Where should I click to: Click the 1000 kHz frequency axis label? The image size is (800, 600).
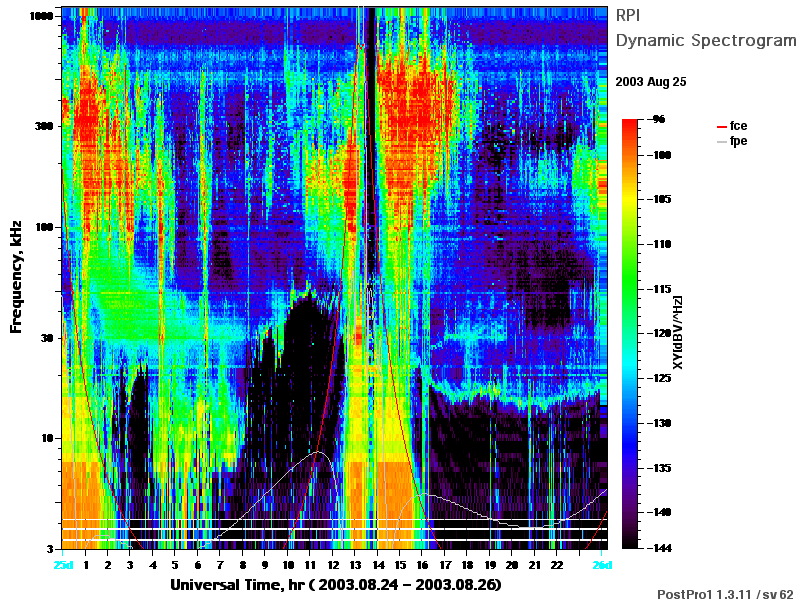[x=41, y=16]
